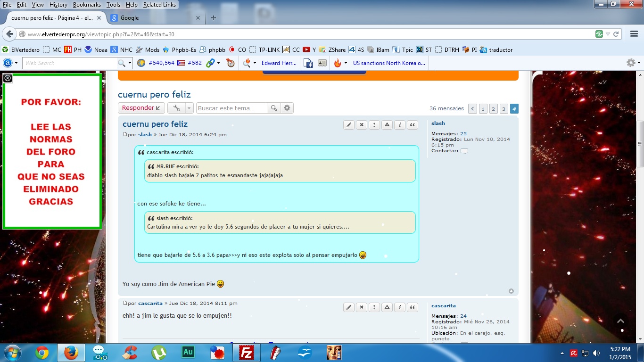Click the Buscar este tema search field
644x362 pixels.
[231, 108]
